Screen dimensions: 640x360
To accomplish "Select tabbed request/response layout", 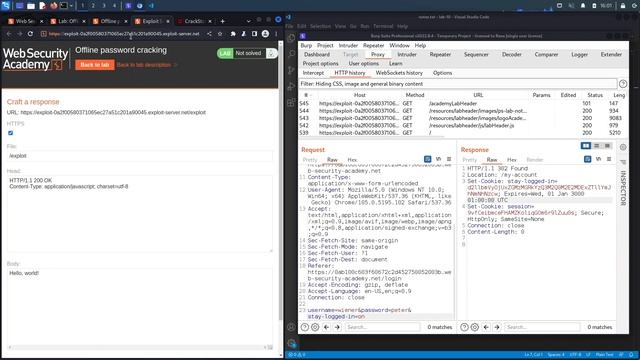I will 607,146.
